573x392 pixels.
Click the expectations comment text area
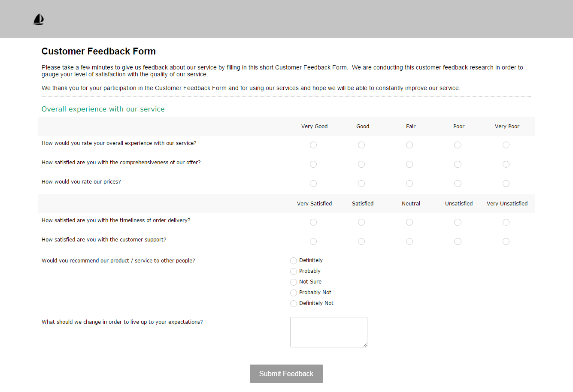coord(329,332)
